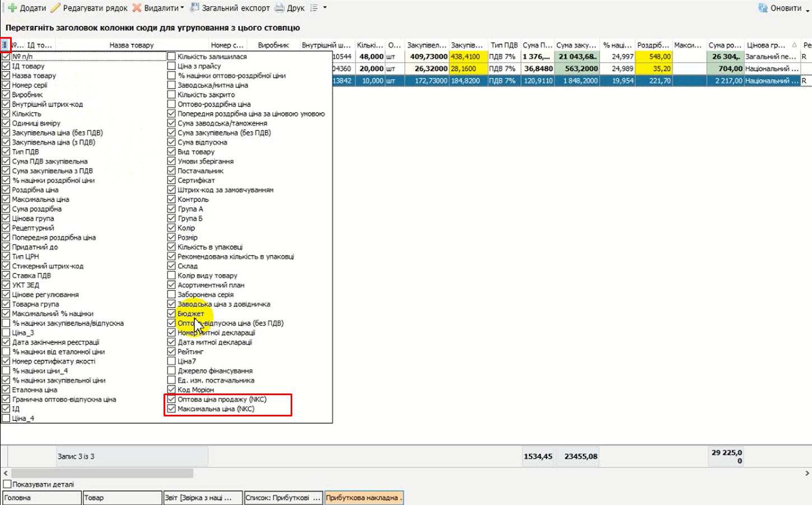812x505 pixels.
Task: Click the printer Друк icon
Action: (279, 8)
